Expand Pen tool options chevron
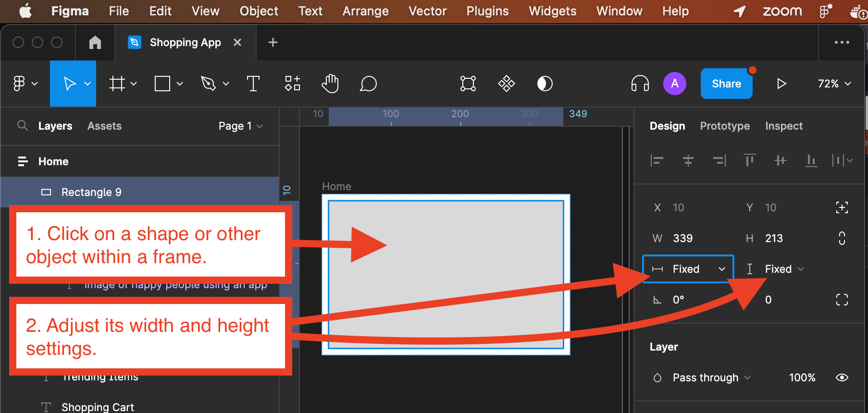The image size is (868, 413). click(226, 84)
